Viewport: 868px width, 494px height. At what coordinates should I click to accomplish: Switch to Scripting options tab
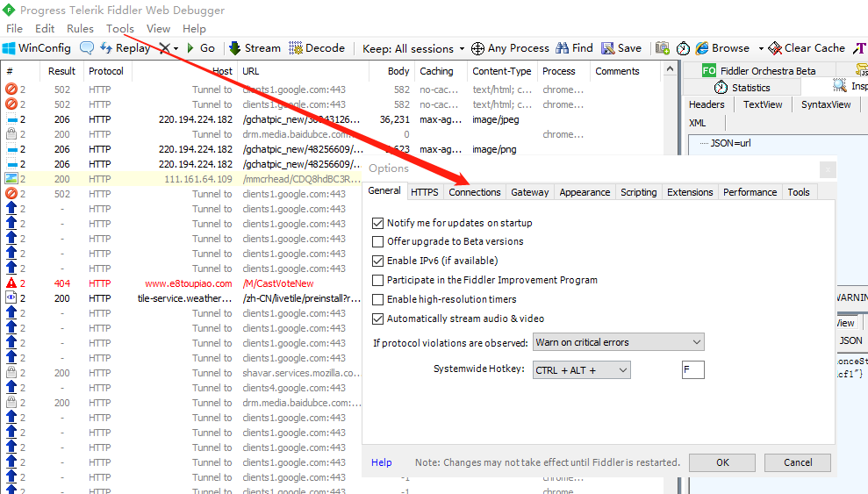(638, 192)
